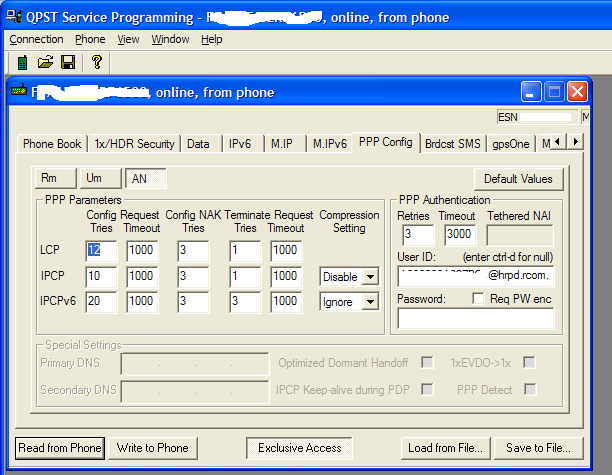Click IPCP Config NAK Tries field
The height and width of the screenshot is (475, 612).
(193, 277)
